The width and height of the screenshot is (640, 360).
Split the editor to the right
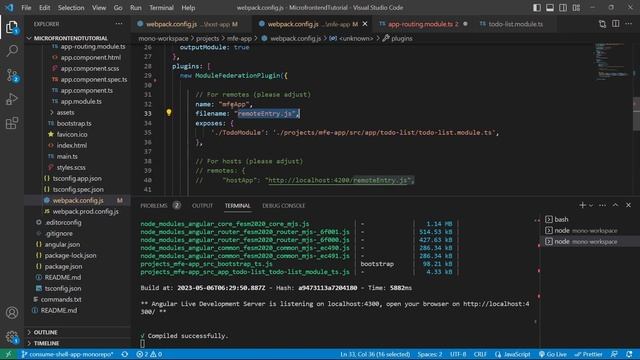[x=616, y=24]
